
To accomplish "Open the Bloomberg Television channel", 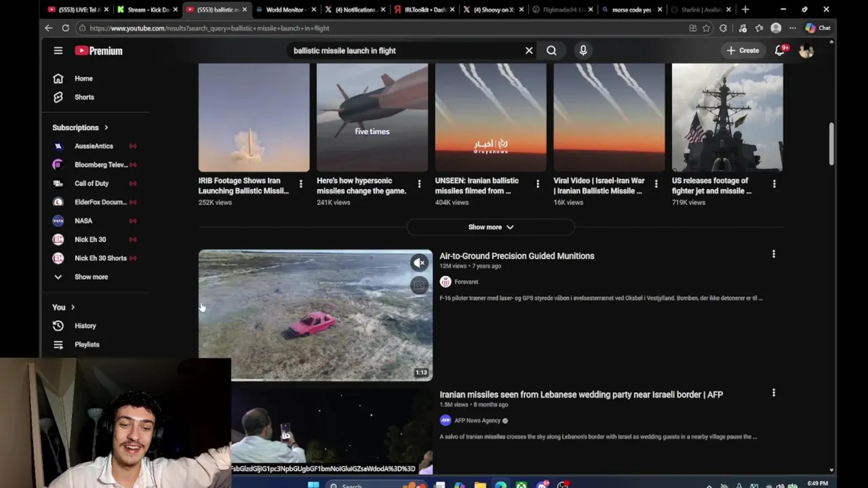I will coord(95,165).
